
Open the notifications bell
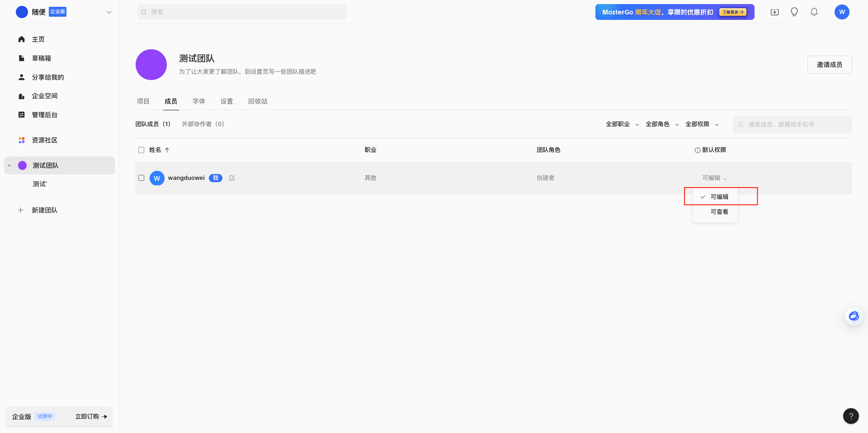(x=814, y=12)
